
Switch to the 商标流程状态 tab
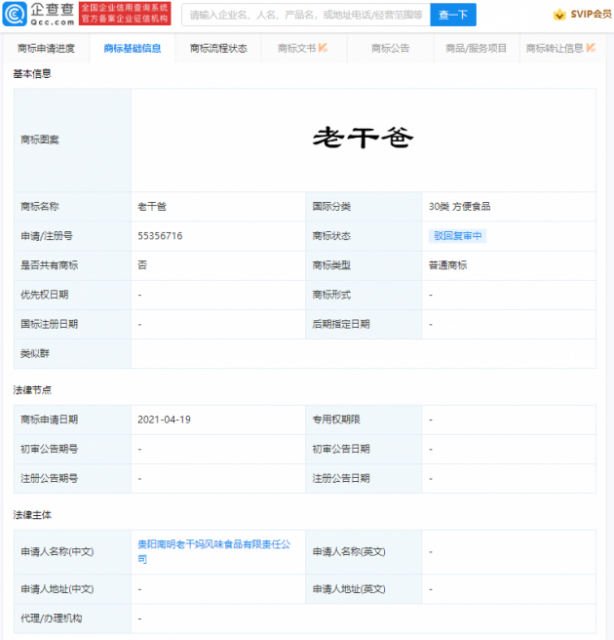pyautogui.click(x=218, y=49)
